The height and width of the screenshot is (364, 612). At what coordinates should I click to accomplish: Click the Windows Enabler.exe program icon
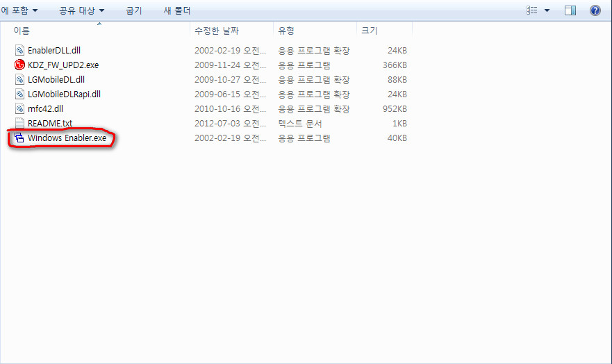tap(19, 138)
